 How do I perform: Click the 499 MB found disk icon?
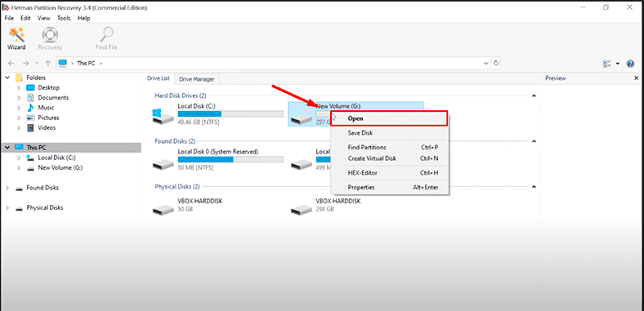tap(301, 165)
